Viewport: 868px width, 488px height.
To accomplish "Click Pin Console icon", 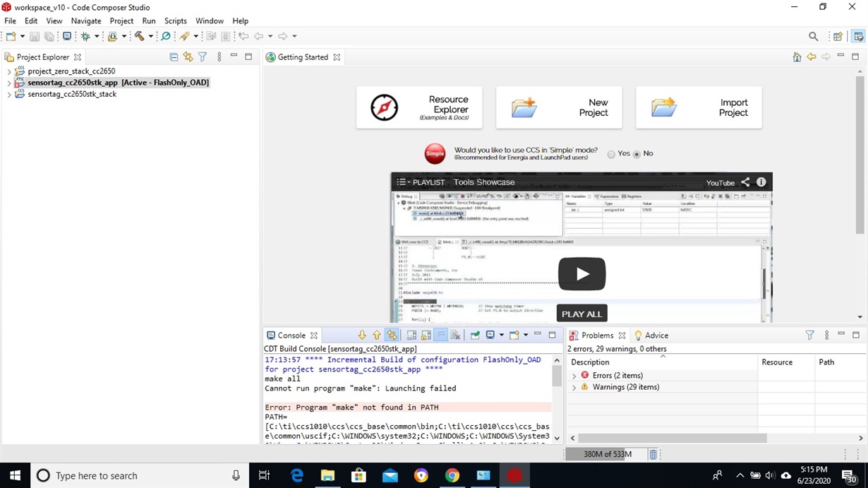I will click(475, 335).
